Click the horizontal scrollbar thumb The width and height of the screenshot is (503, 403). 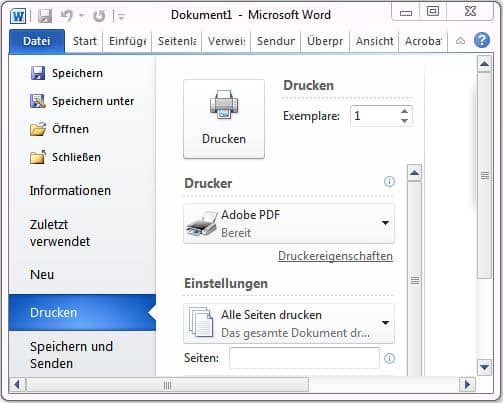pos(167,385)
